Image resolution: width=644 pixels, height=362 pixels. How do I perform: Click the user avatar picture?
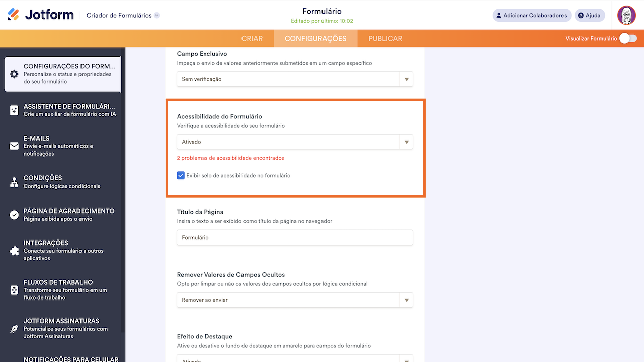coord(626,15)
